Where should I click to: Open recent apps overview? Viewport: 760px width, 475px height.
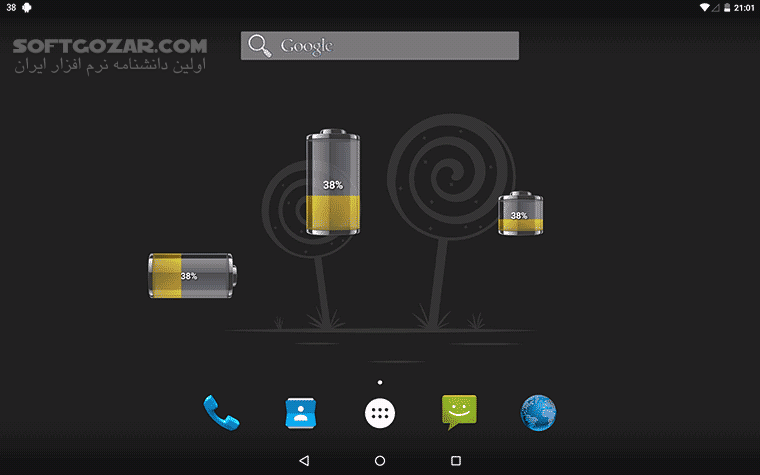tap(456, 460)
